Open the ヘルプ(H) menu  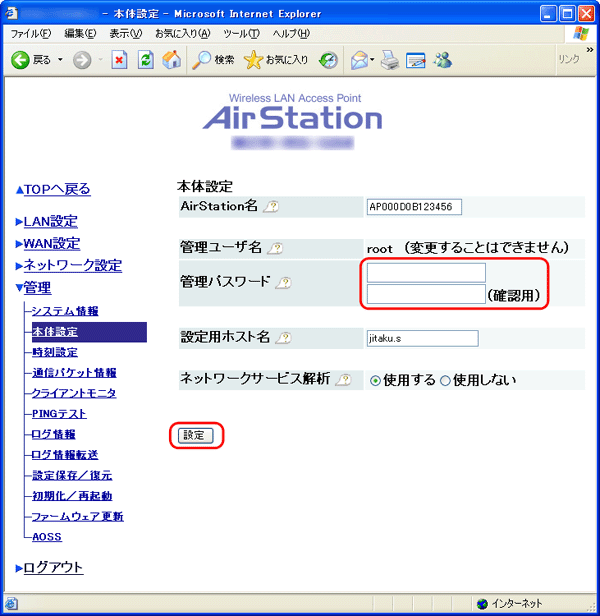[x=291, y=34]
